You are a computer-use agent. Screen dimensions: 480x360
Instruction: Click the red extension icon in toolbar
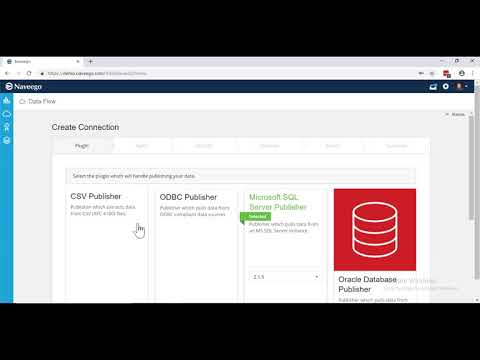tap(447, 74)
